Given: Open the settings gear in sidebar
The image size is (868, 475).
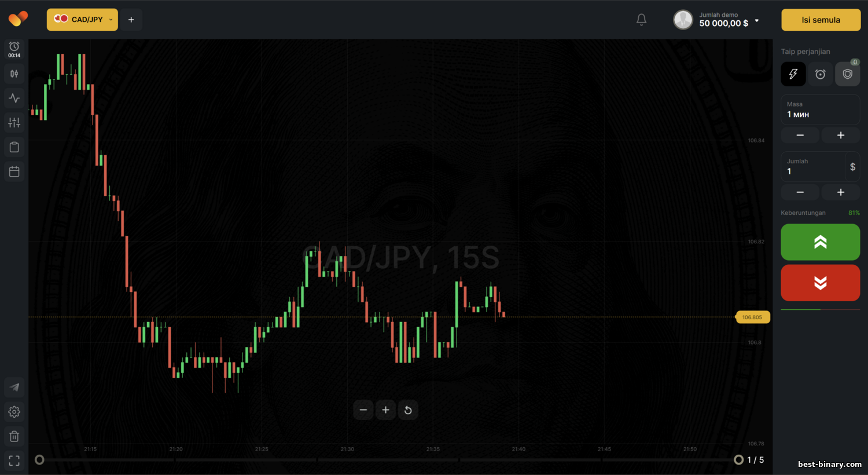Looking at the screenshot, I should tap(14, 412).
